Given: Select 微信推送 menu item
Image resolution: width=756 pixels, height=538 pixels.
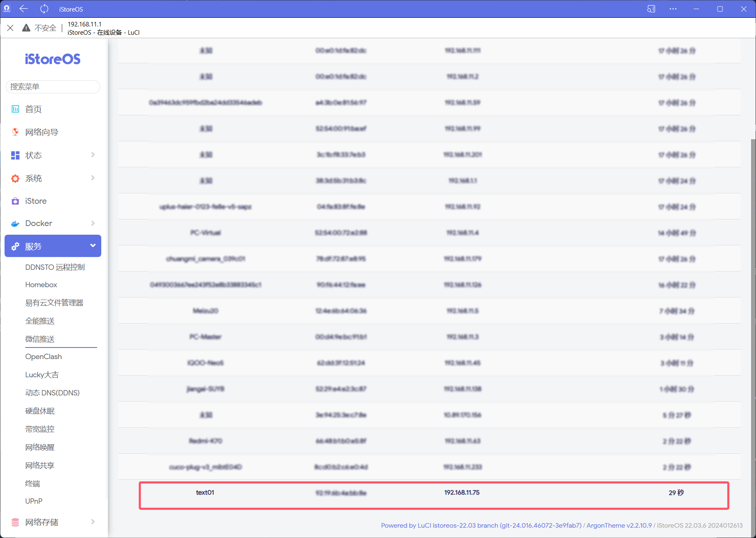Looking at the screenshot, I should (40, 339).
